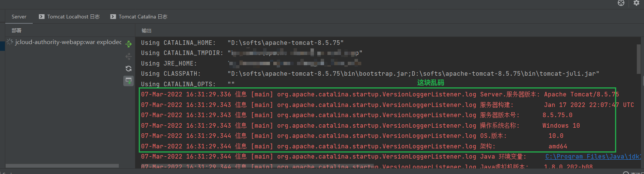644x174 pixels.
Task: Click the crosshair locate icon
Action: click(621, 3)
